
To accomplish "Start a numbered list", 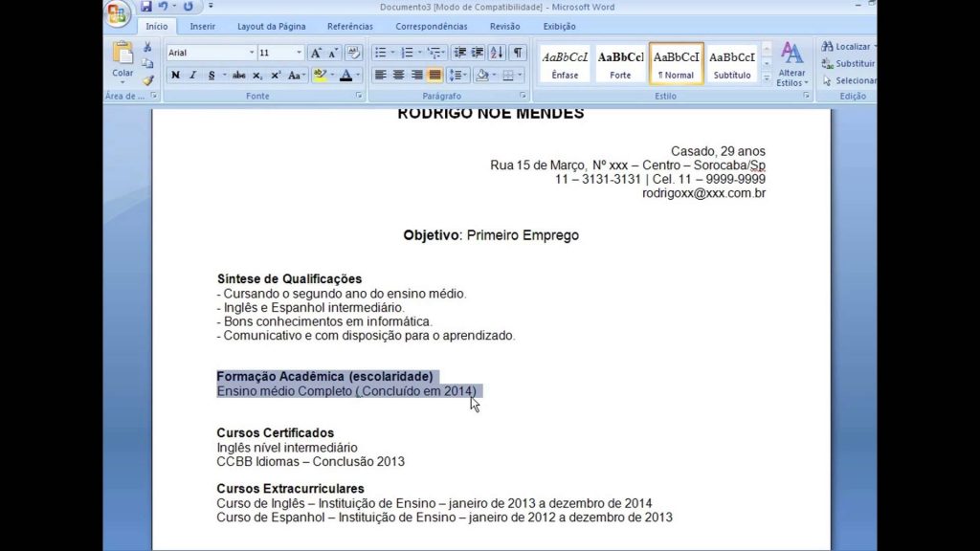I will 407,53.
